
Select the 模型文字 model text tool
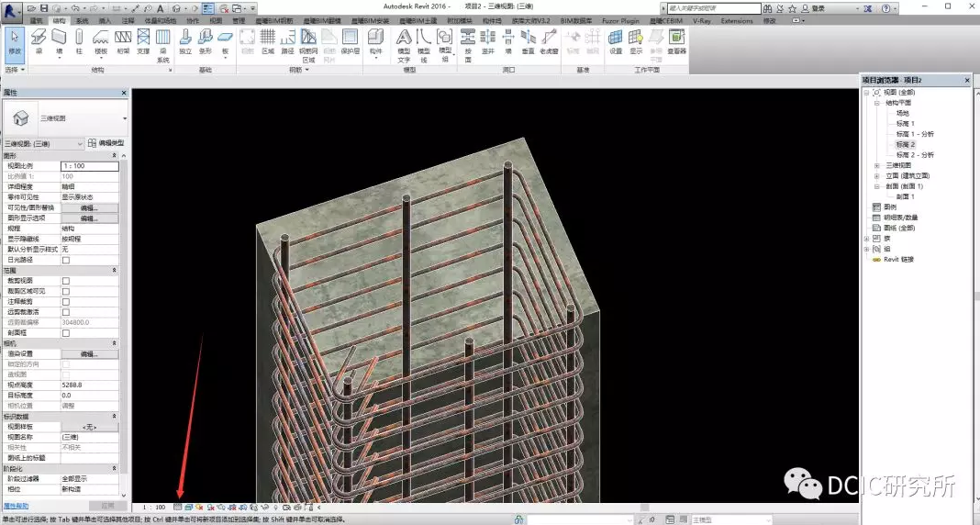pos(405,45)
